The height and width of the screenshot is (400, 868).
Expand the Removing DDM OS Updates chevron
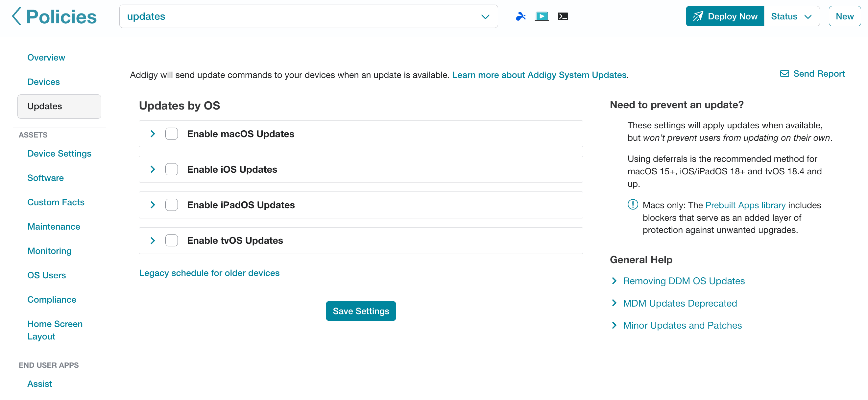click(614, 281)
